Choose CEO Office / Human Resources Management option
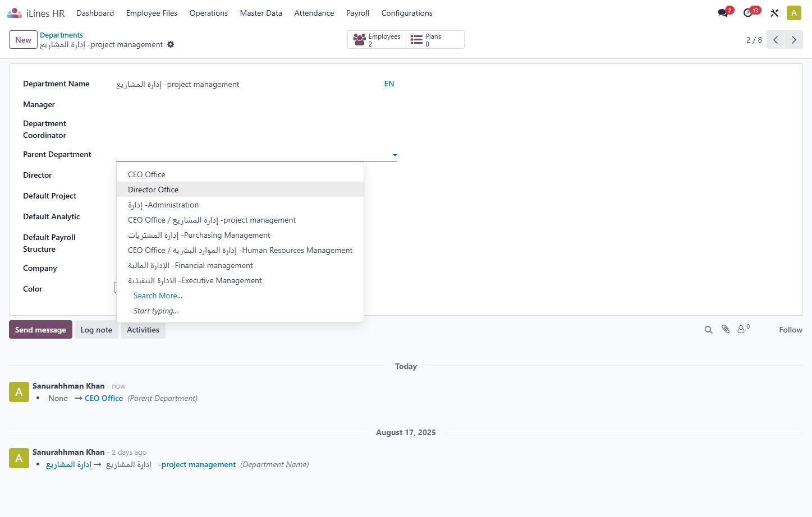This screenshot has width=812, height=517. click(x=240, y=250)
